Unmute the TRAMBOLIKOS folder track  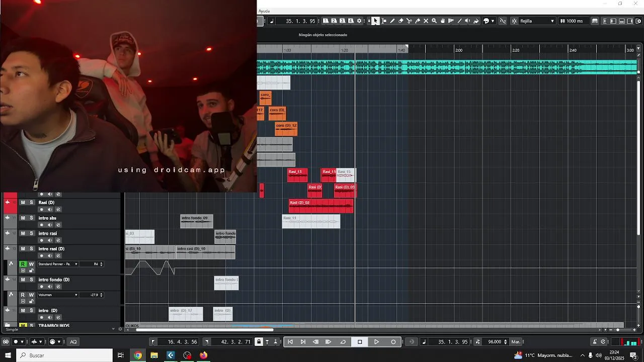click(23, 326)
